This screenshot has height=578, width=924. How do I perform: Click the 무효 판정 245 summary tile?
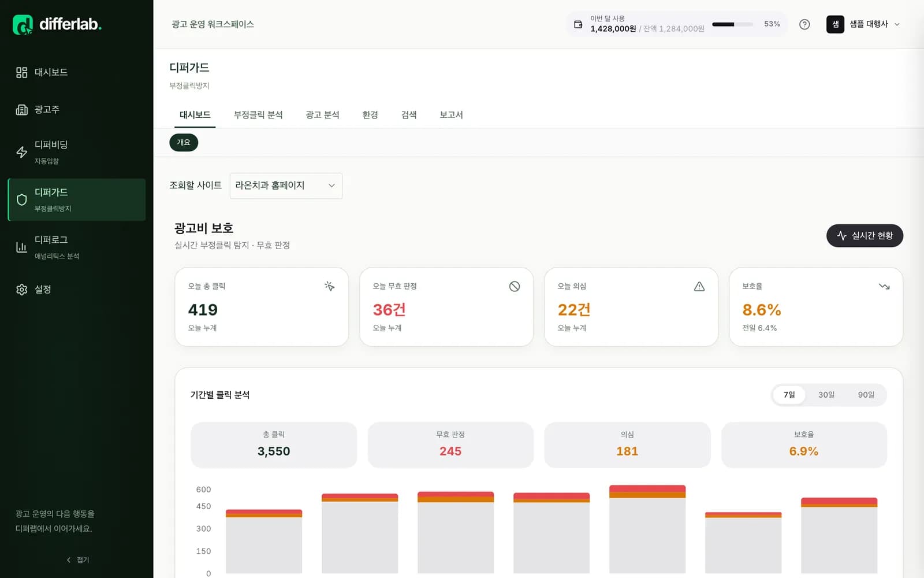(x=450, y=444)
